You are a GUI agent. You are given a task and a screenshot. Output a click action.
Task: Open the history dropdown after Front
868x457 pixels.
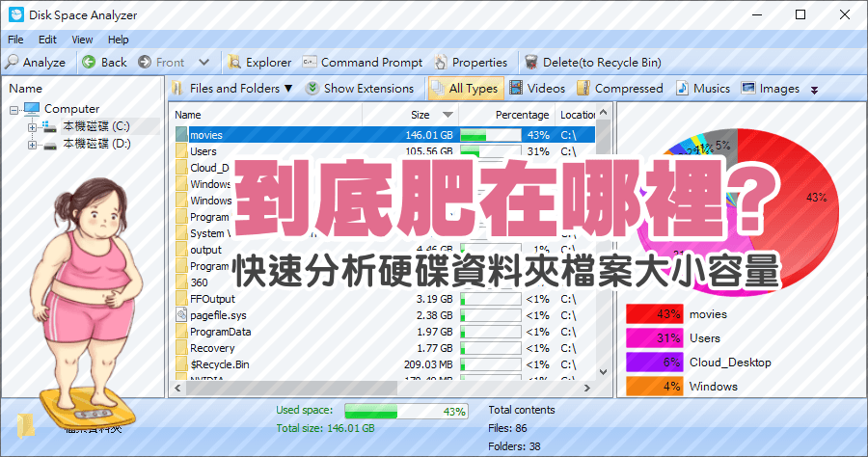204,63
